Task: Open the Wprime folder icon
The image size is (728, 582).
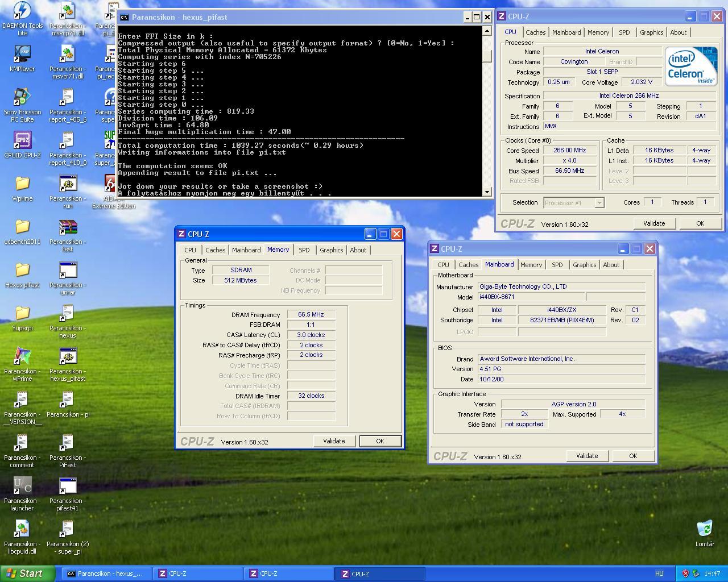Action: [22, 183]
